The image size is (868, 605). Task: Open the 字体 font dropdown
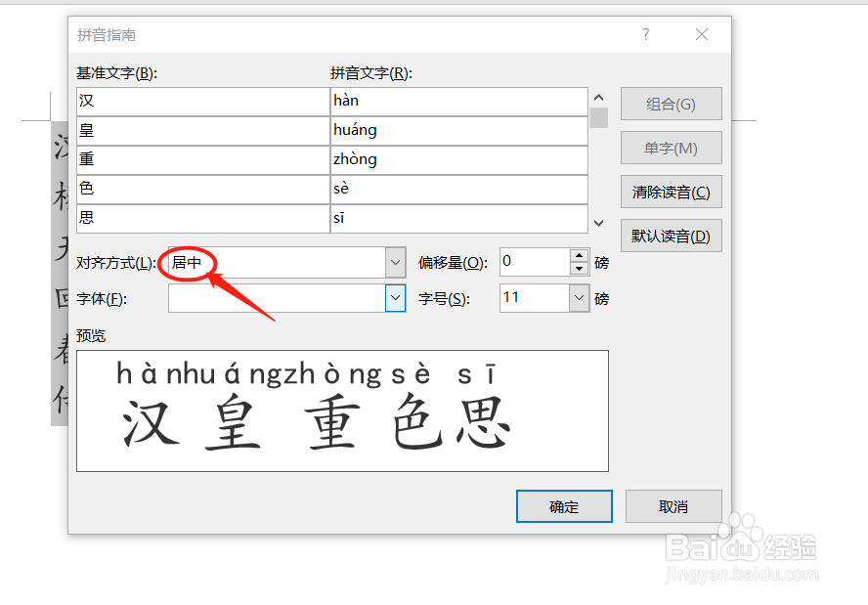(395, 298)
